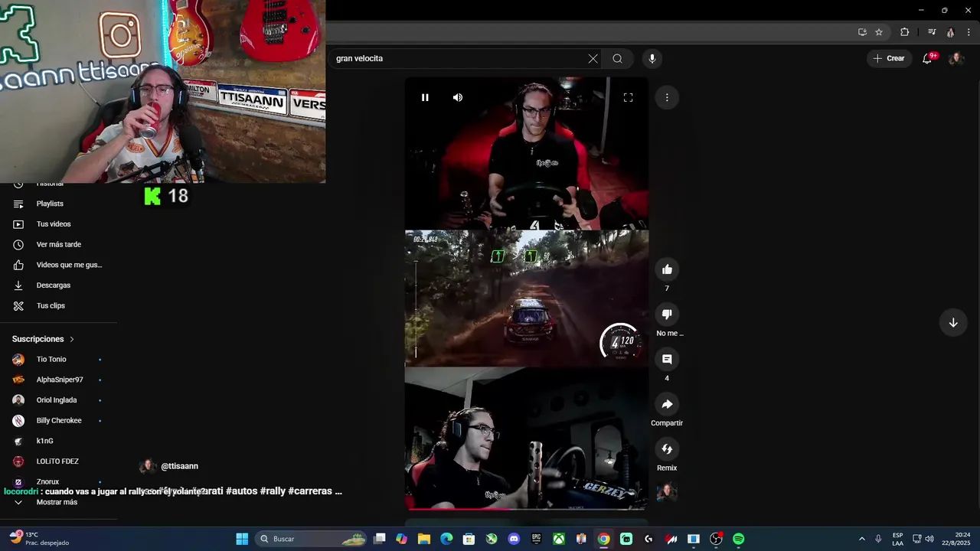This screenshot has width=980, height=551.
Task: Expand subscriptions with Mostrar más
Action: (58, 502)
